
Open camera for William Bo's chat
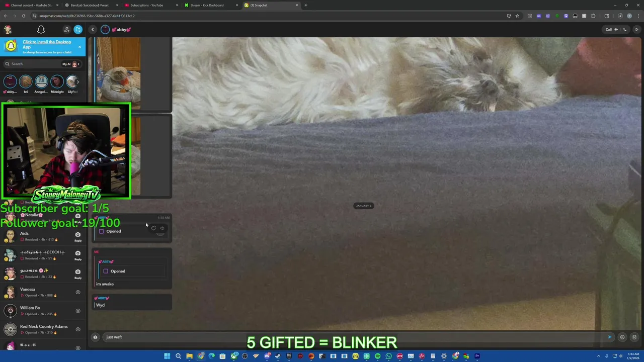78,311
